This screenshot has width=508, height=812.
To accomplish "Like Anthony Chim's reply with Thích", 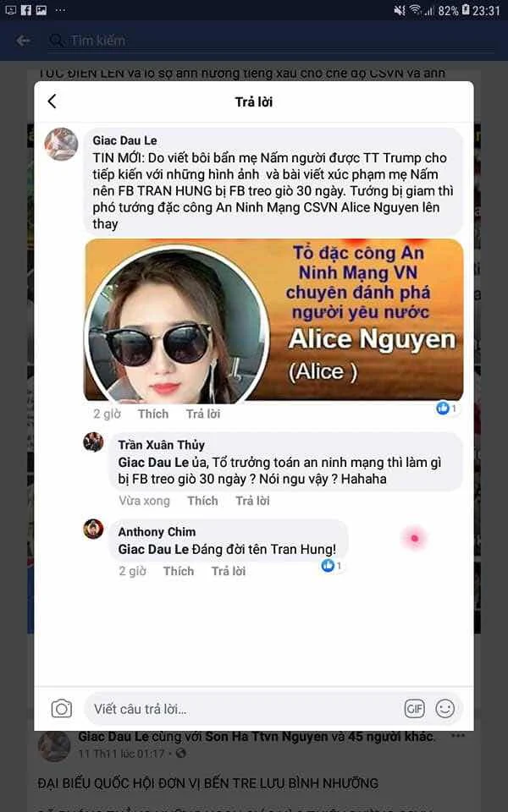I will tap(179, 571).
